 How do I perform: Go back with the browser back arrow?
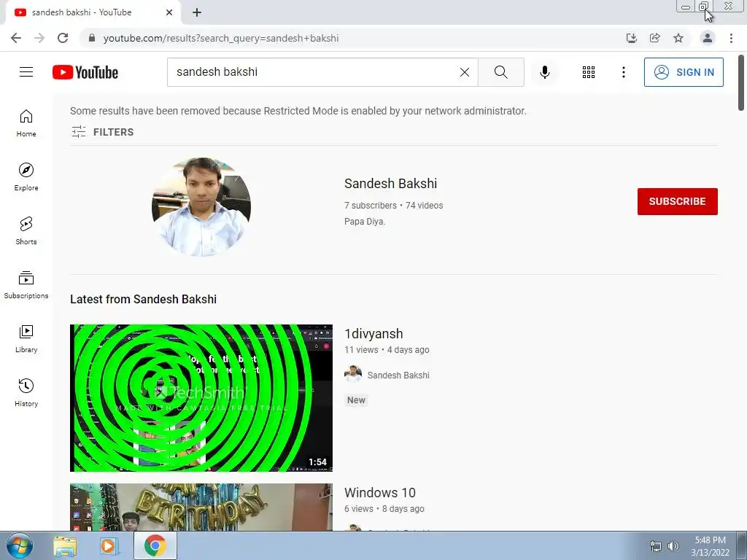(x=16, y=38)
